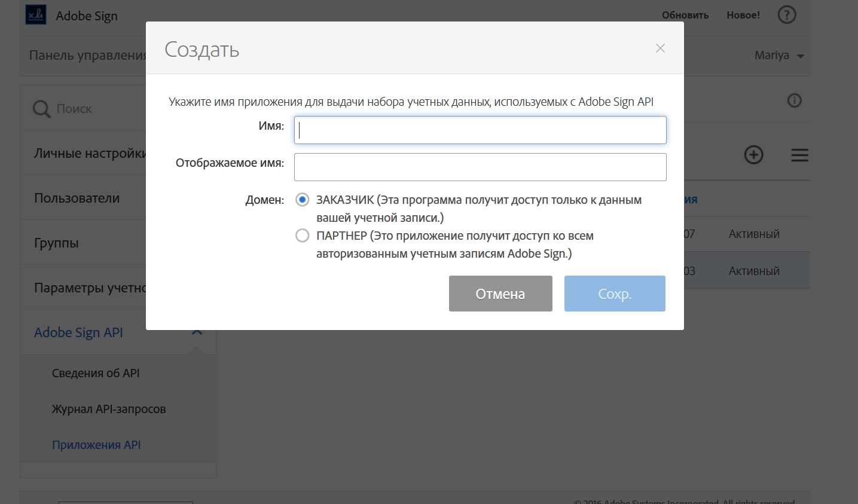This screenshot has height=504, width=858.
Task: Click the Обновить link
Action: point(685,15)
